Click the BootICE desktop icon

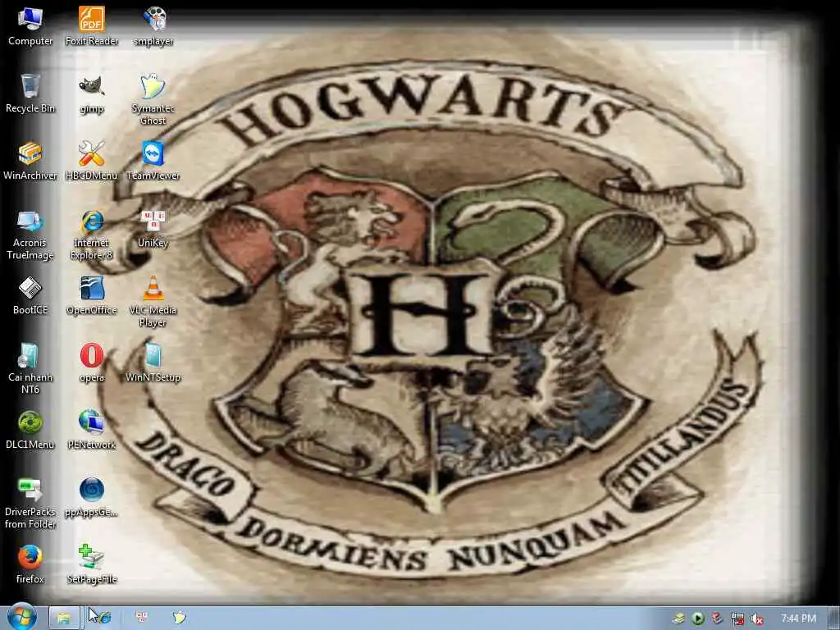coord(30,295)
